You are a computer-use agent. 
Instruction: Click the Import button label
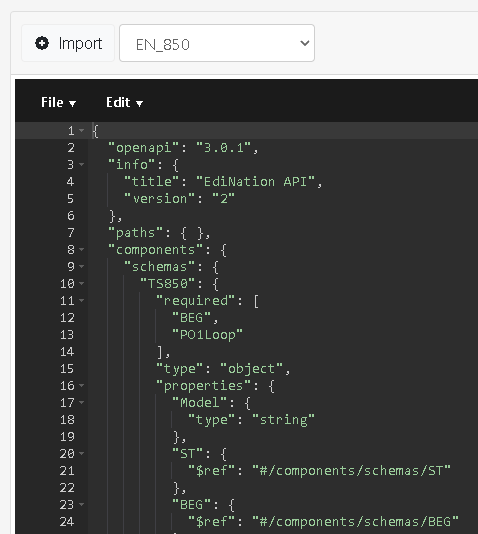tap(80, 44)
